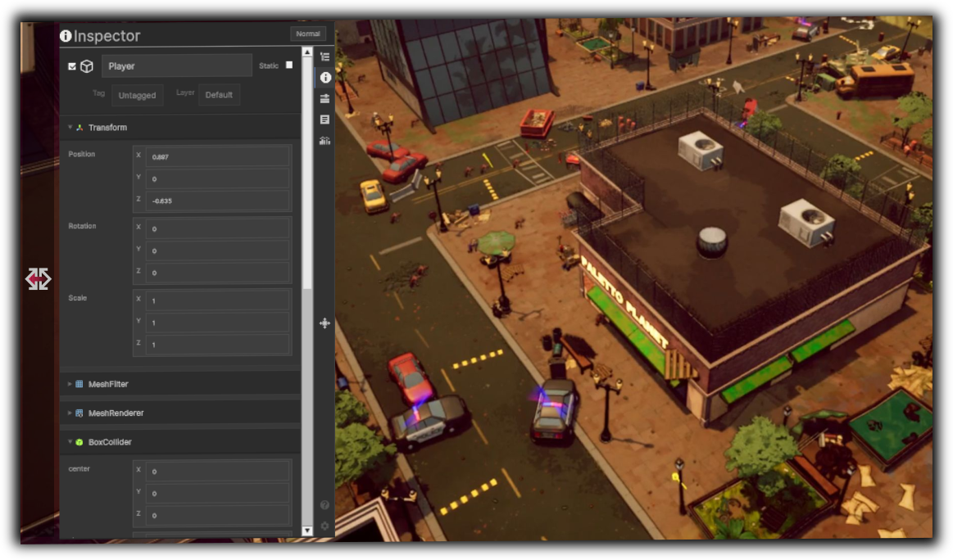Open the sliders settings tab in the side strip
Screen dimensions: 953x560
tap(325, 98)
